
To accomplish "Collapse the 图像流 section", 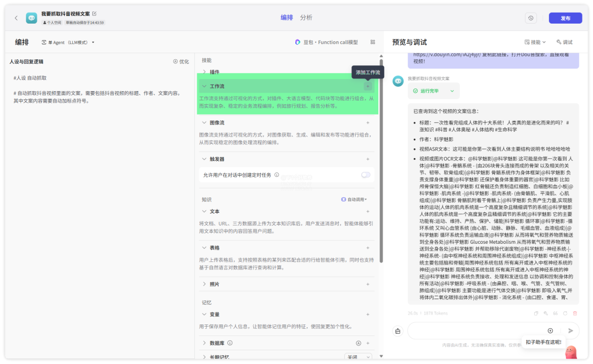I will [205, 122].
